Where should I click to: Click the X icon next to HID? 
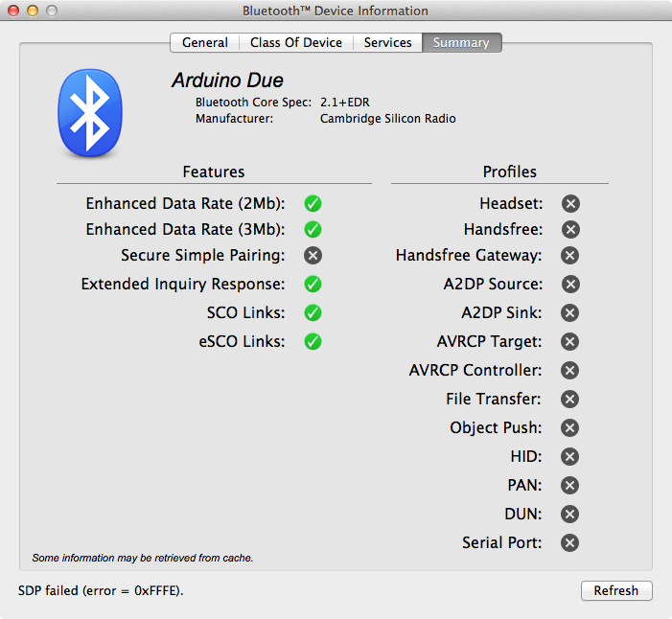point(570,456)
